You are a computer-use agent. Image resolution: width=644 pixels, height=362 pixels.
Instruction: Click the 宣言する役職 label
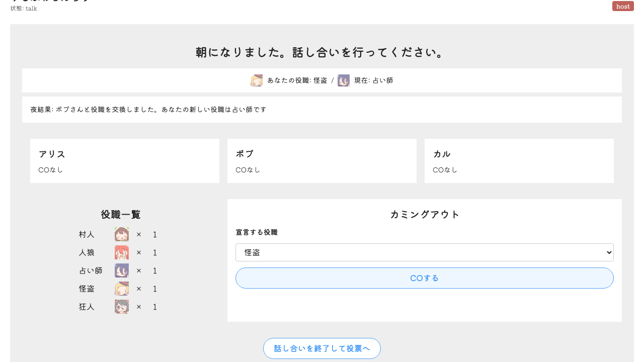tap(257, 232)
